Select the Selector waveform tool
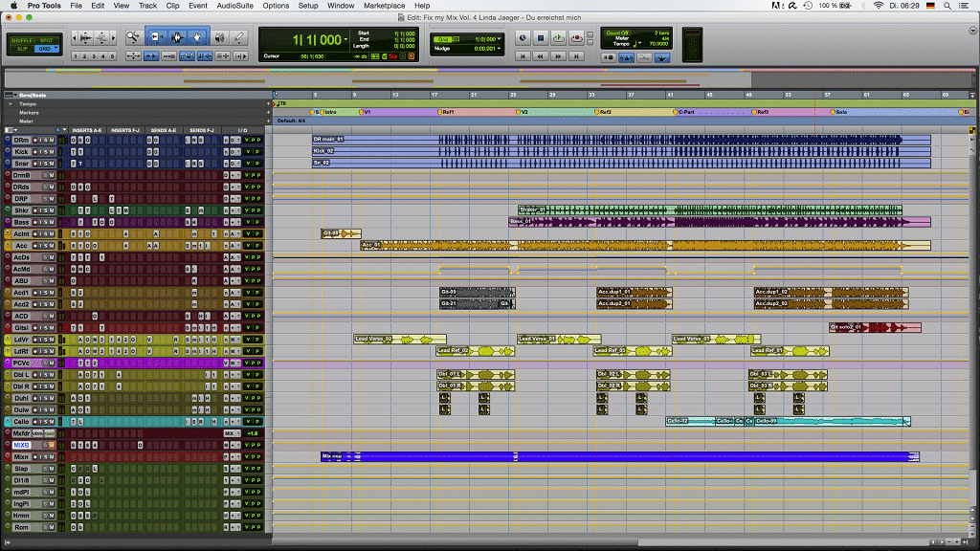This screenshot has width=980, height=551. 177,37
